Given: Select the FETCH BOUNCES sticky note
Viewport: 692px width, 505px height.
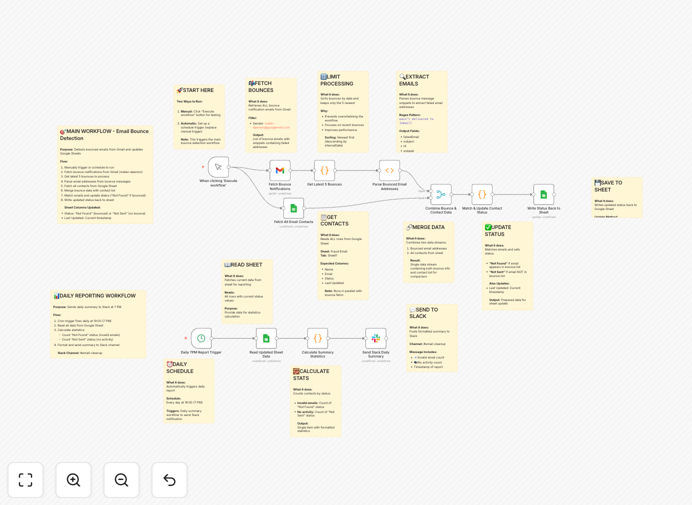Looking at the screenshot, I should click(271, 115).
